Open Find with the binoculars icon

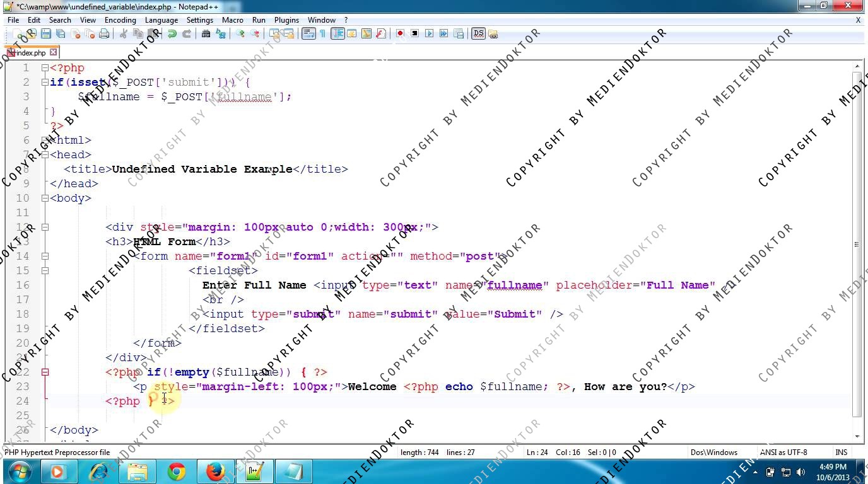coord(206,34)
